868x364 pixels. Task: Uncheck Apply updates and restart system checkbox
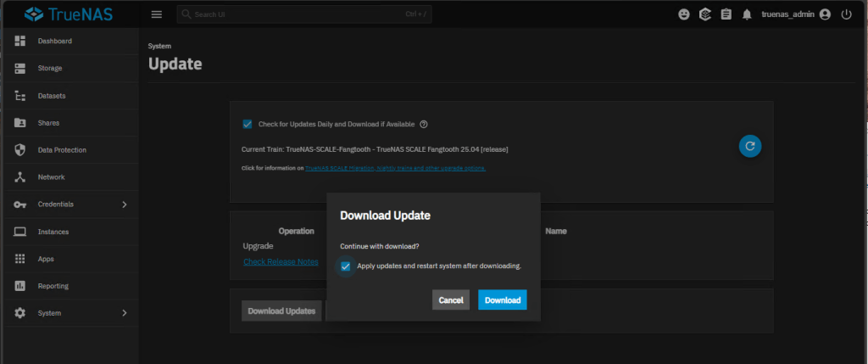pos(346,266)
